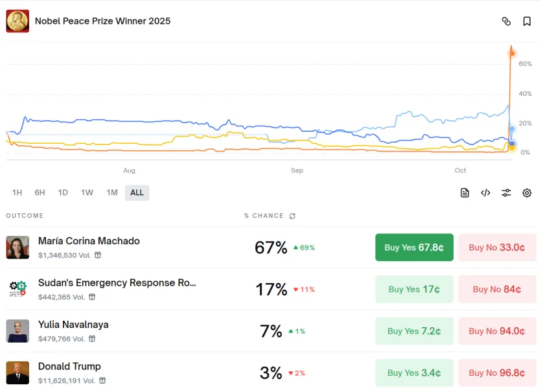Select the 1M time range
Viewport: 541px width, 392px height.
(112, 192)
